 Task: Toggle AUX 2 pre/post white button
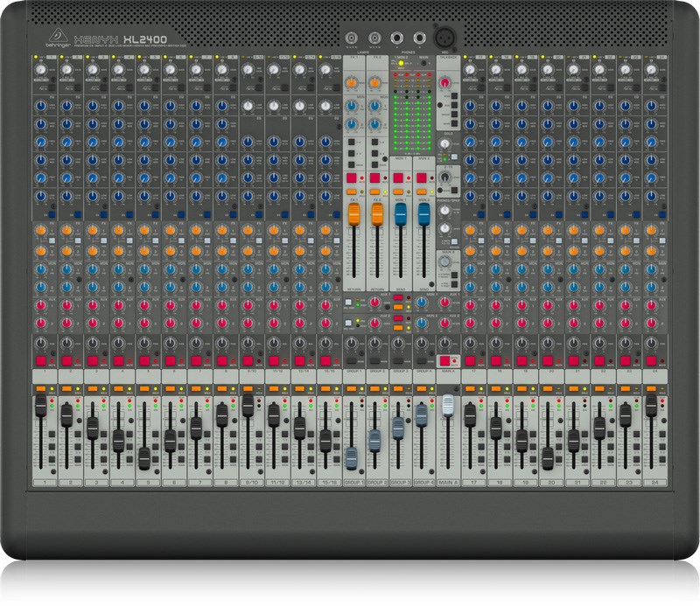tap(348, 323)
